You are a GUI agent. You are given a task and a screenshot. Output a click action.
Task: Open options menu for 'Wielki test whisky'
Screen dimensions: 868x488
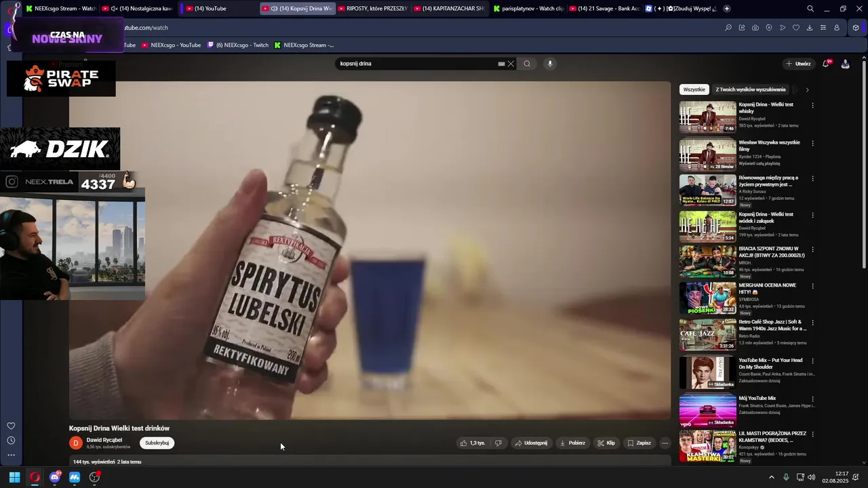tap(812, 105)
